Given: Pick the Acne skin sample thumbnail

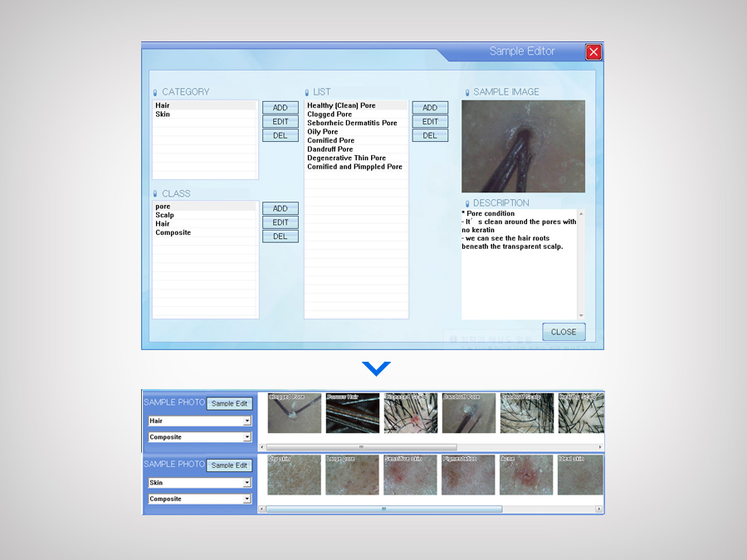Looking at the screenshot, I should 526,475.
